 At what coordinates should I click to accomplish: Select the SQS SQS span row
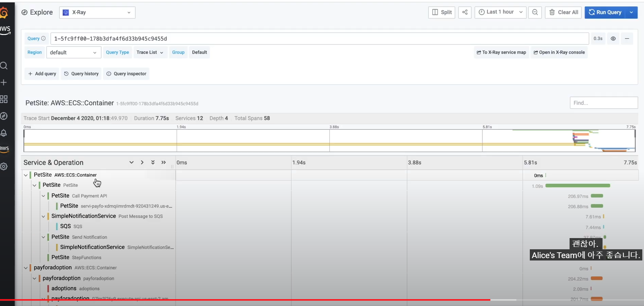71,226
